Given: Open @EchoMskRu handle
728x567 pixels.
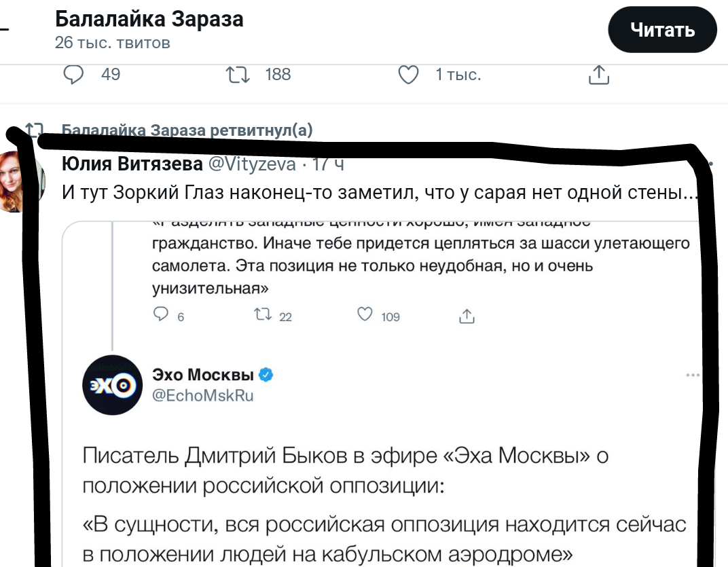Looking at the screenshot, I should coord(203,395).
